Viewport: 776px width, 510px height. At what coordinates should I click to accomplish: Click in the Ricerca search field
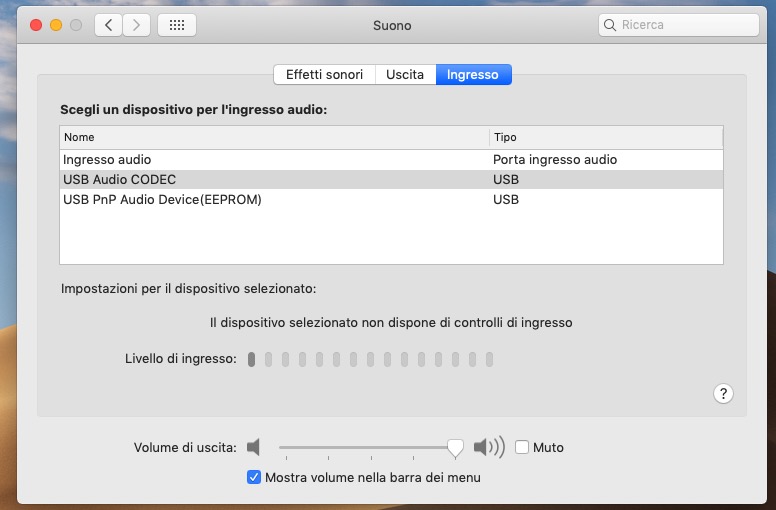pos(680,25)
